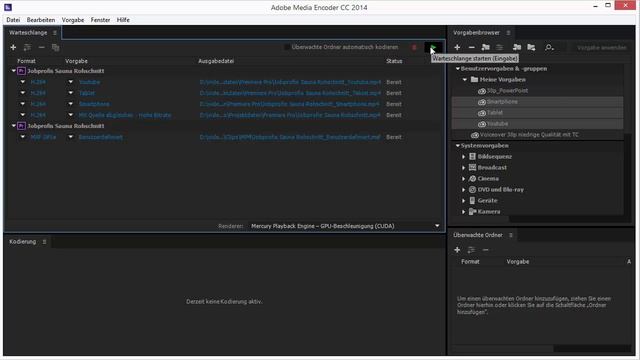Collapse the Systemvorgaben section
The image size is (640, 360).
click(458, 145)
